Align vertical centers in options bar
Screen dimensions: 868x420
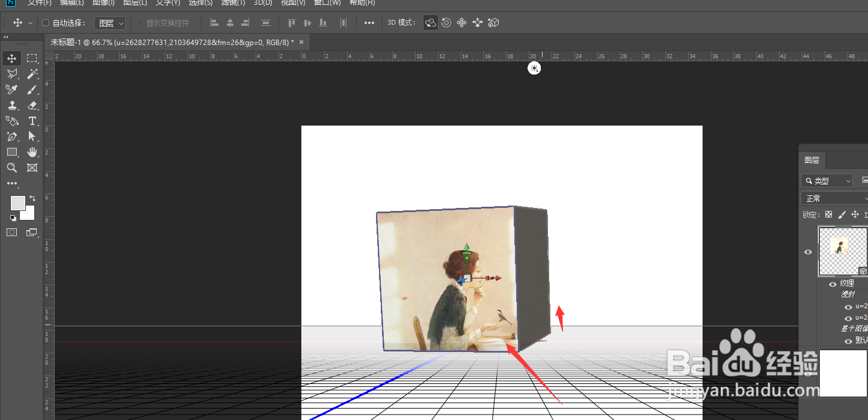pyautogui.click(x=307, y=23)
